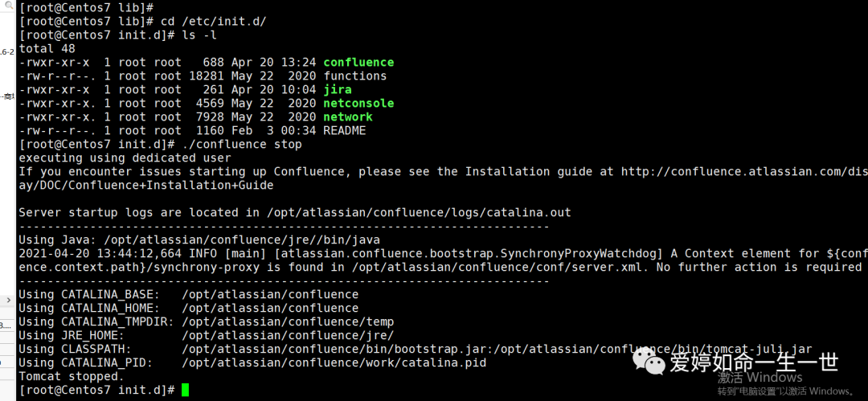Click the 'Using CATALINA_HOME:' label
The image size is (868, 401).
[x=90, y=308]
